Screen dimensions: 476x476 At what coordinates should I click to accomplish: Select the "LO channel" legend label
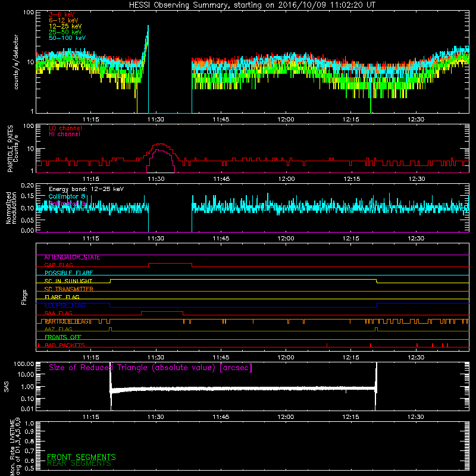65,128
